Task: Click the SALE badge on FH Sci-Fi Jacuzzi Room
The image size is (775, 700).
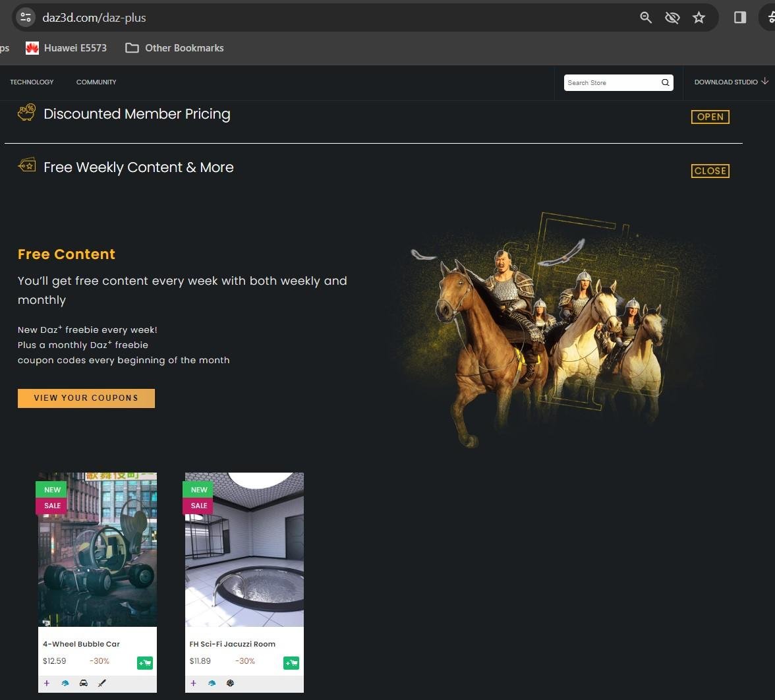Action: click(198, 506)
